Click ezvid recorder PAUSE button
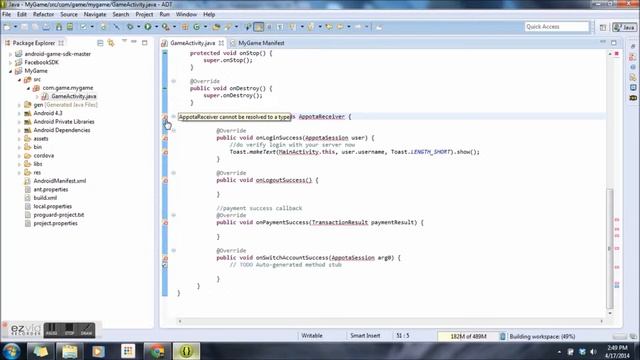 51,330
